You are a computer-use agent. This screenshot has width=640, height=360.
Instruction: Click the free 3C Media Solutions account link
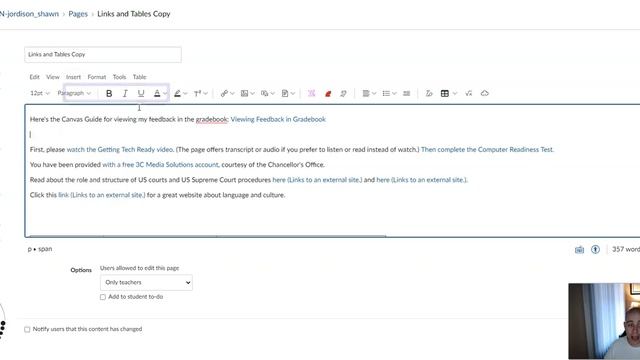[160, 164]
